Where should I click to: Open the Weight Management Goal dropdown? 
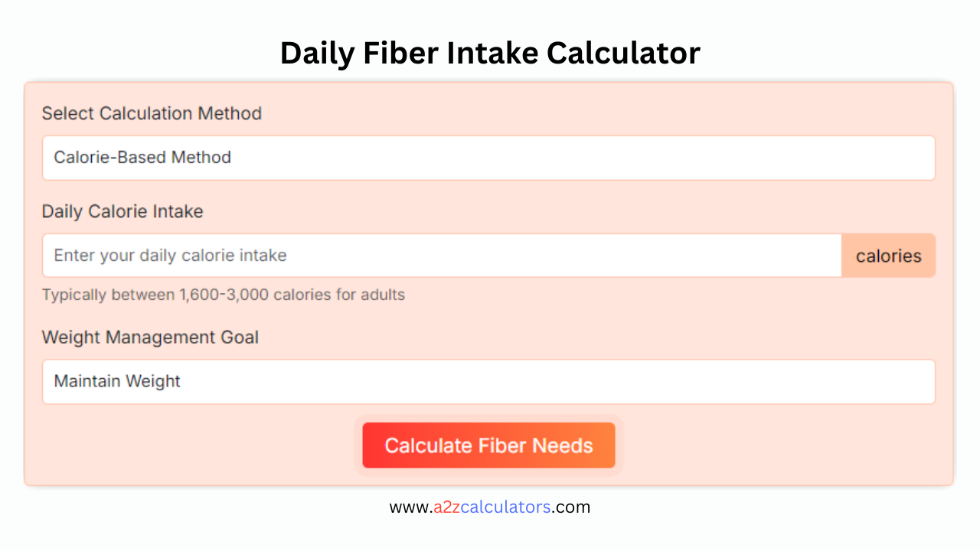pyautogui.click(x=488, y=382)
